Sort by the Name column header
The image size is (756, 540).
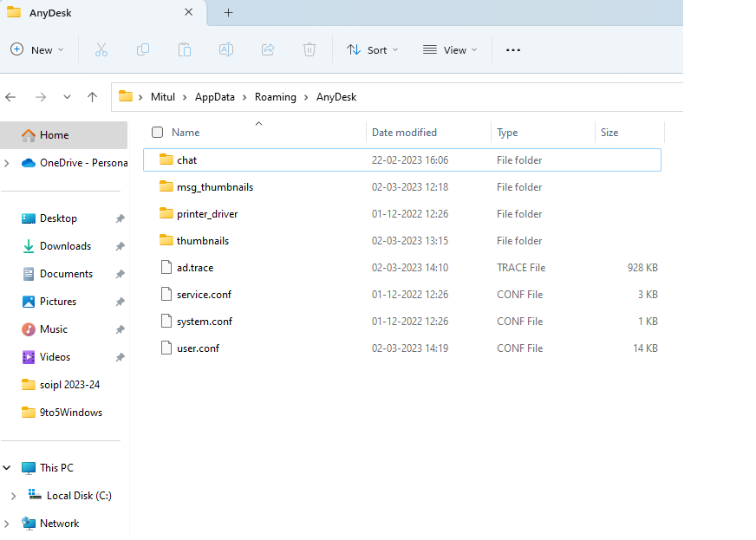(186, 132)
